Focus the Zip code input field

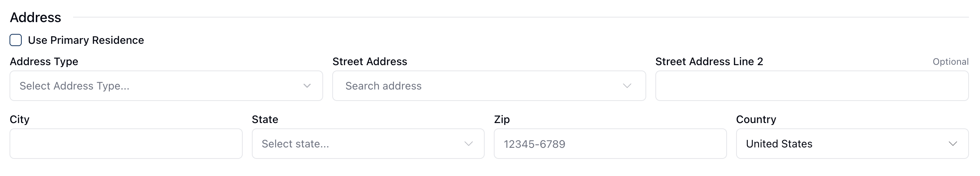pos(610,144)
